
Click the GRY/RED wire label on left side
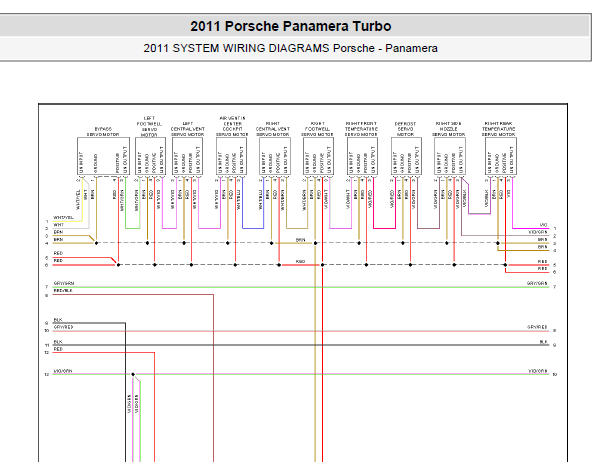(x=63, y=327)
